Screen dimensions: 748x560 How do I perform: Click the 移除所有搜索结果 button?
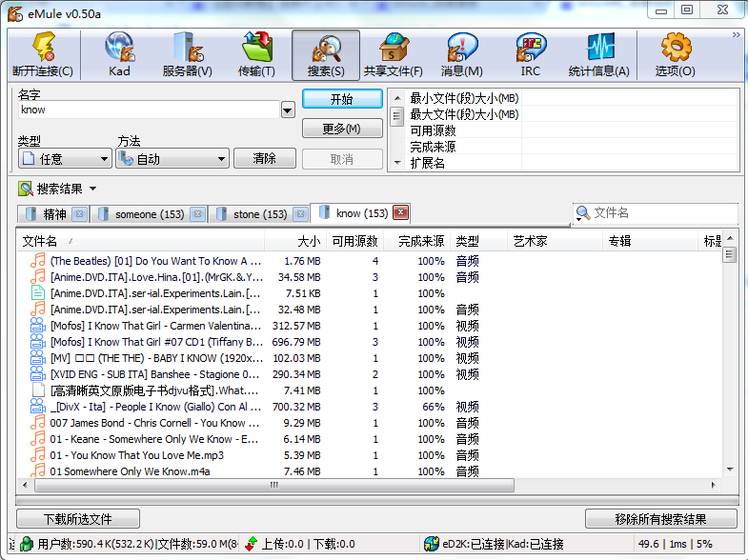point(660,519)
